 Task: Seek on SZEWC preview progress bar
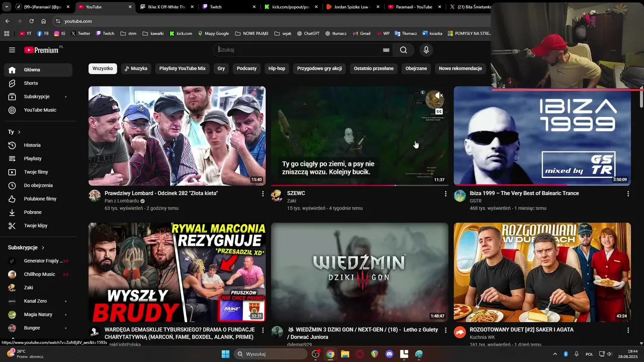point(360,185)
